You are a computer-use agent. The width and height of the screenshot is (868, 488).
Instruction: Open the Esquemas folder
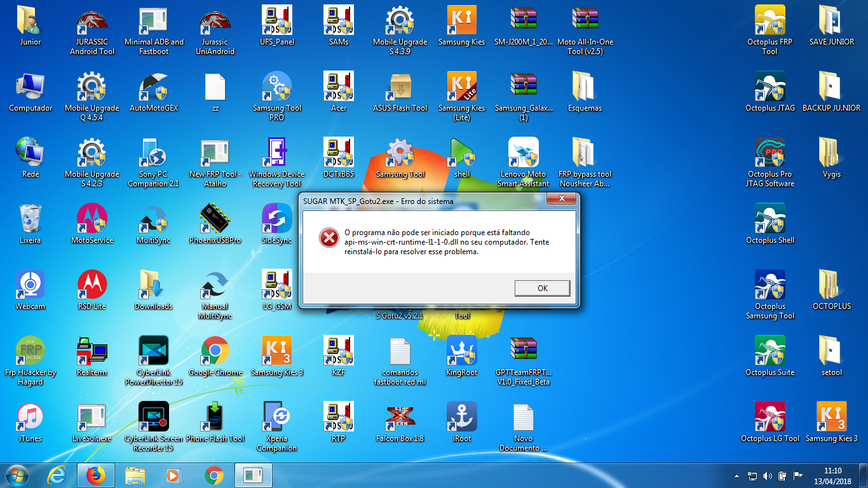pos(585,92)
